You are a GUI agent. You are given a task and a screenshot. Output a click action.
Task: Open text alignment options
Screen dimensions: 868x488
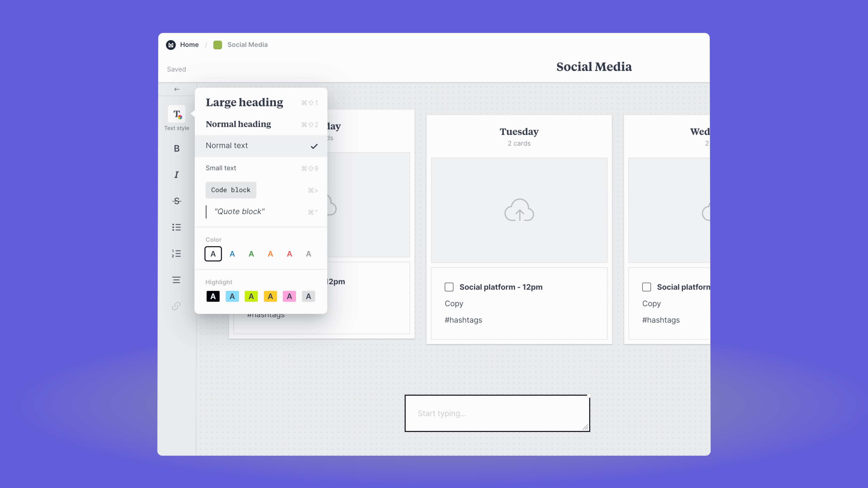177,280
